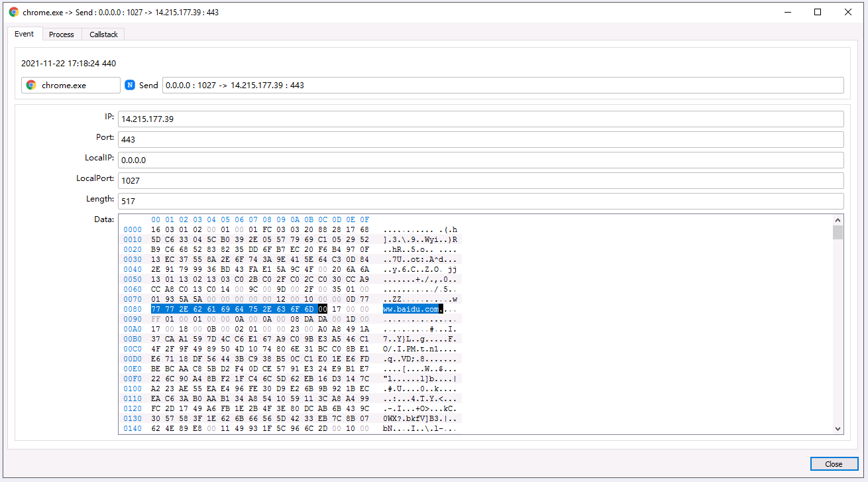Click the ASCII text O/.I.PM.t.n1....

tap(420, 349)
